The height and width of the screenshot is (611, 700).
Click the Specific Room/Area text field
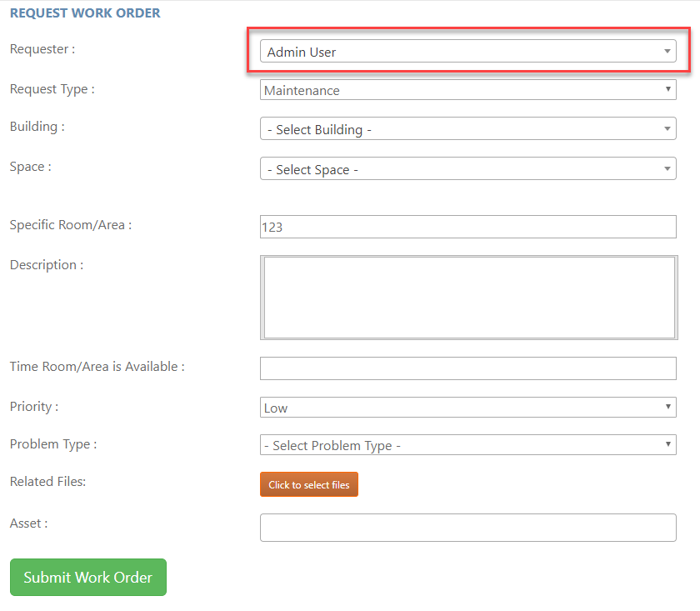[467, 226]
